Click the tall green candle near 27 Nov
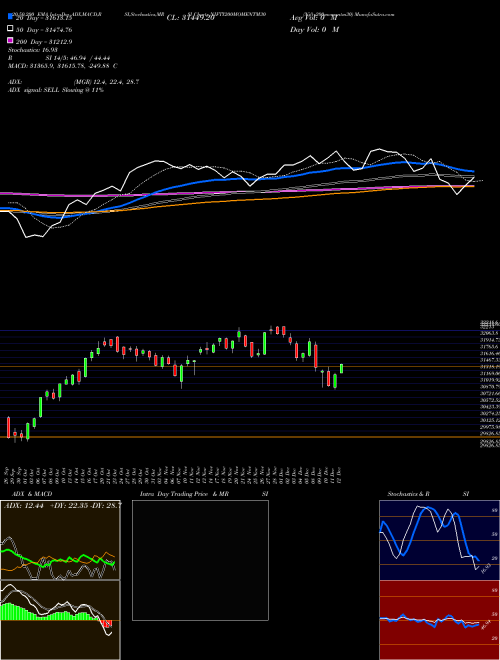The height and width of the screenshot is (660, 500). (x=264, y=343)
